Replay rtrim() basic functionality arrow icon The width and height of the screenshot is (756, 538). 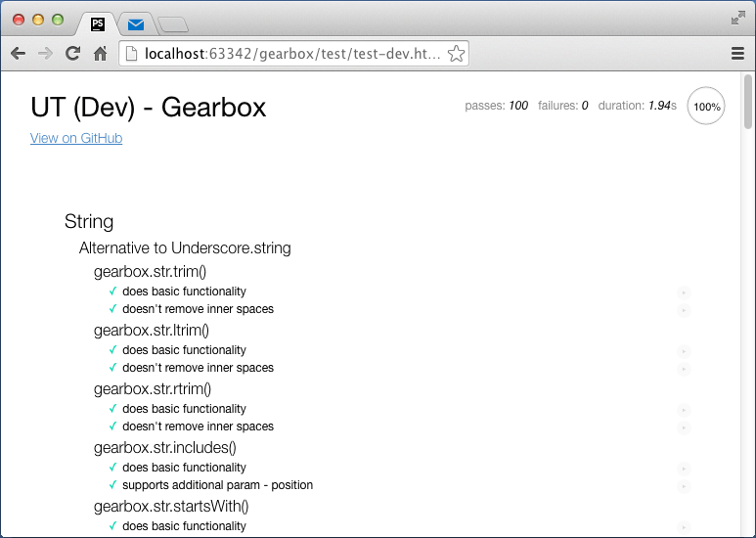pos(684,410)
